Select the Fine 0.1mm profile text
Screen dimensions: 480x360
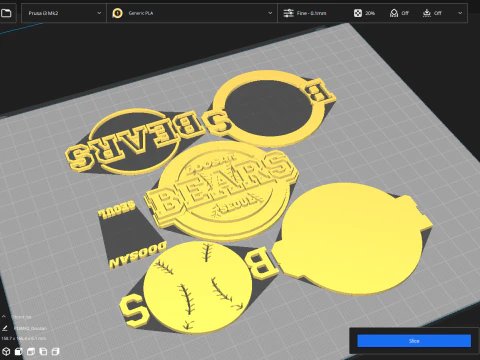tap(311, 13)
